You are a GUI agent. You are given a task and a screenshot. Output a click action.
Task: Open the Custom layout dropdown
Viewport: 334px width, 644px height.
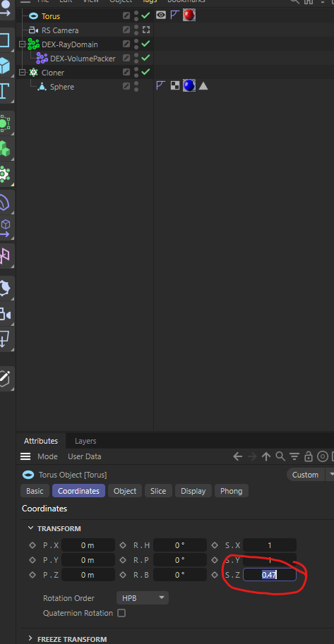[305, 475]
